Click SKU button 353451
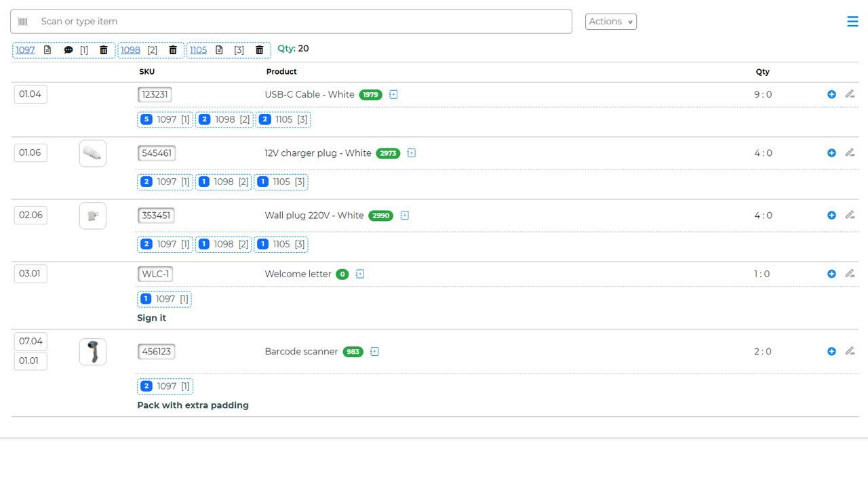This screenshot has height=488, width=868. [156, 216]
